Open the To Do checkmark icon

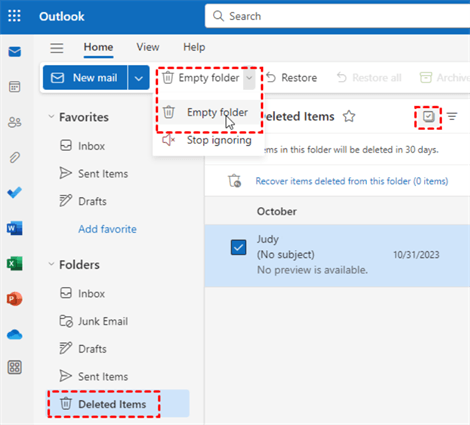(15, 192)
